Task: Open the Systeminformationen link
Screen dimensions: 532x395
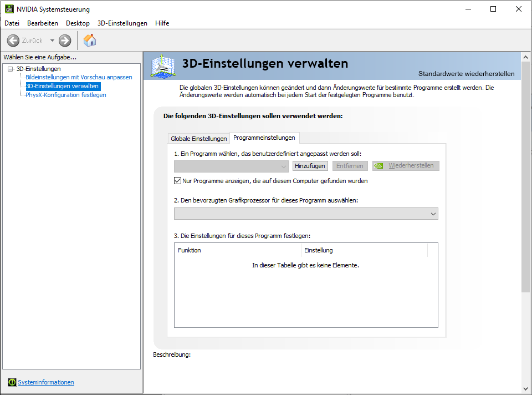Action: pos(46,382)
